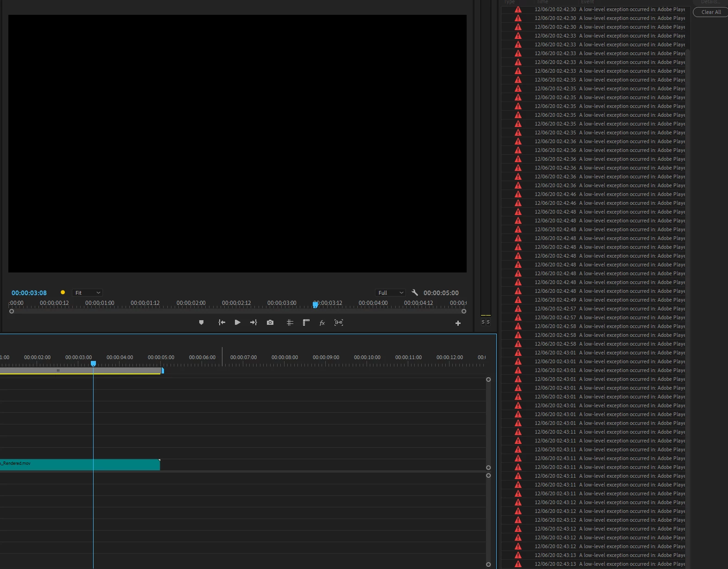Click the timeline sequence playhead handle

point(93,364)
